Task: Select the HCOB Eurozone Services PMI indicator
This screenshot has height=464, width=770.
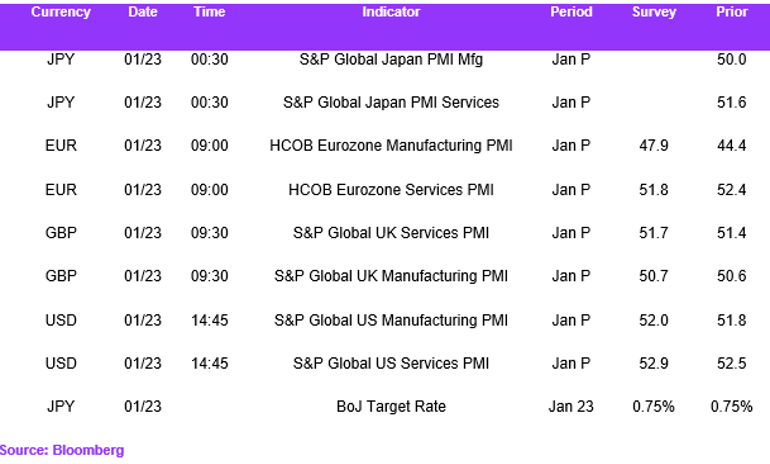Action: [x=391, y=190]
